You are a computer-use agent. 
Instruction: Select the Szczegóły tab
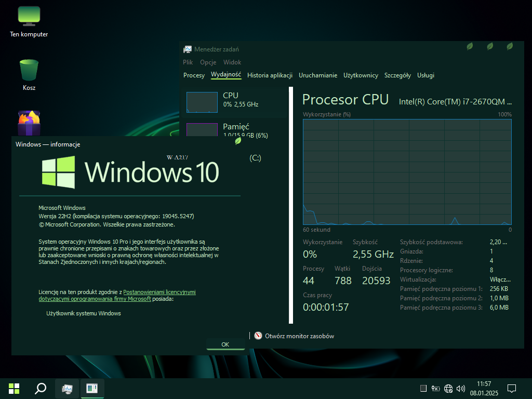397,75
